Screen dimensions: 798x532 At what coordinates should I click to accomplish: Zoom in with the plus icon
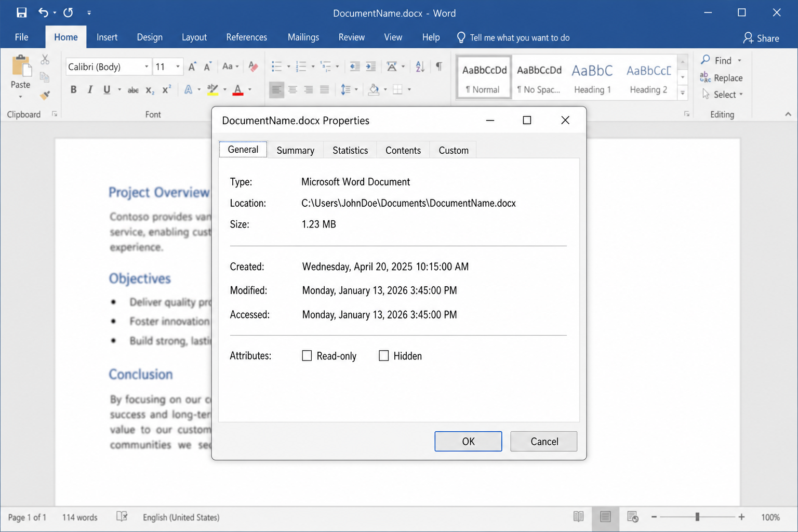pos(741,517)
